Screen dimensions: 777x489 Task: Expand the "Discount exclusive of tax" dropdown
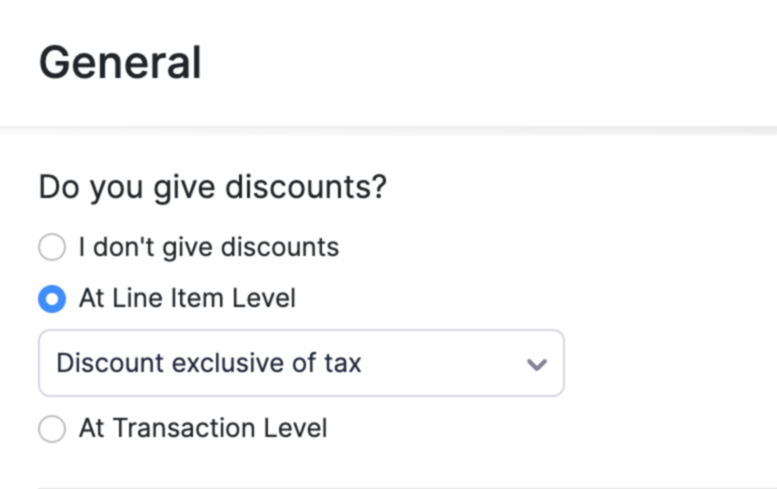[x=300, y=363]
